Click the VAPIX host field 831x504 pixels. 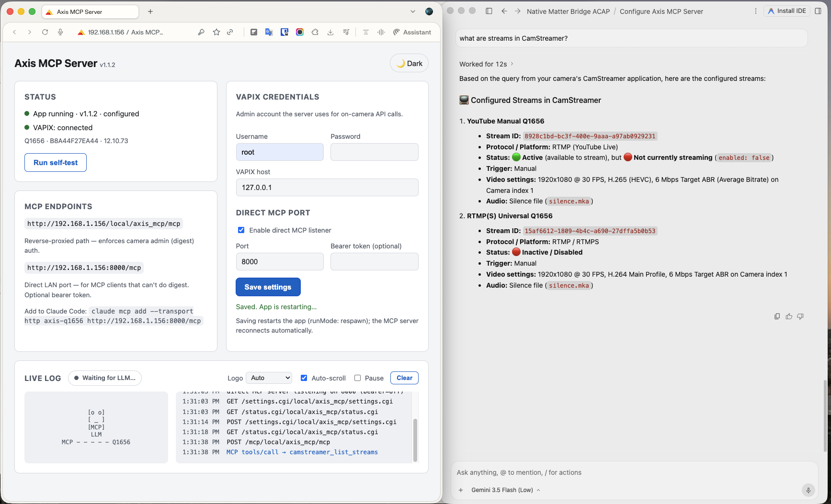pos(327,188)
